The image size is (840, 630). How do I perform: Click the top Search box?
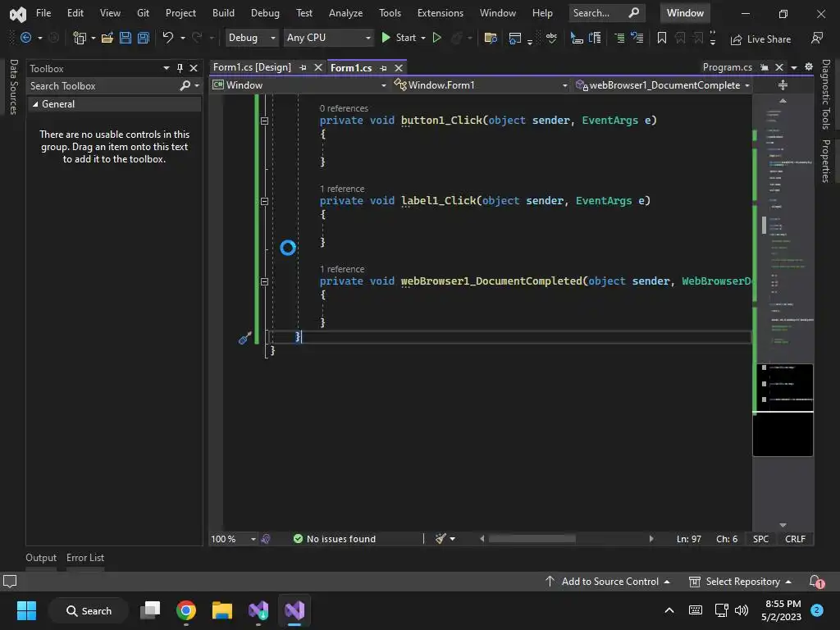pos(606,13)
